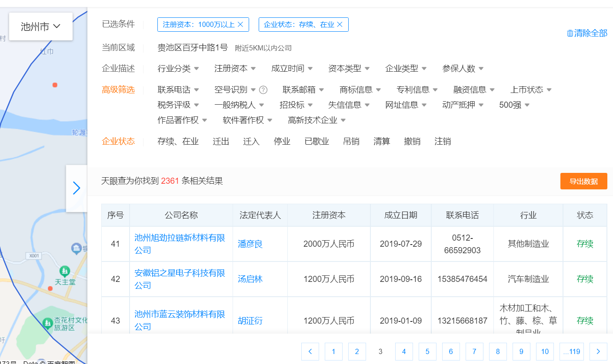Expand the 参保人数 filter dropdown
Image resolution: width=613 pixels, height=364 pixels.
point(463,68)
